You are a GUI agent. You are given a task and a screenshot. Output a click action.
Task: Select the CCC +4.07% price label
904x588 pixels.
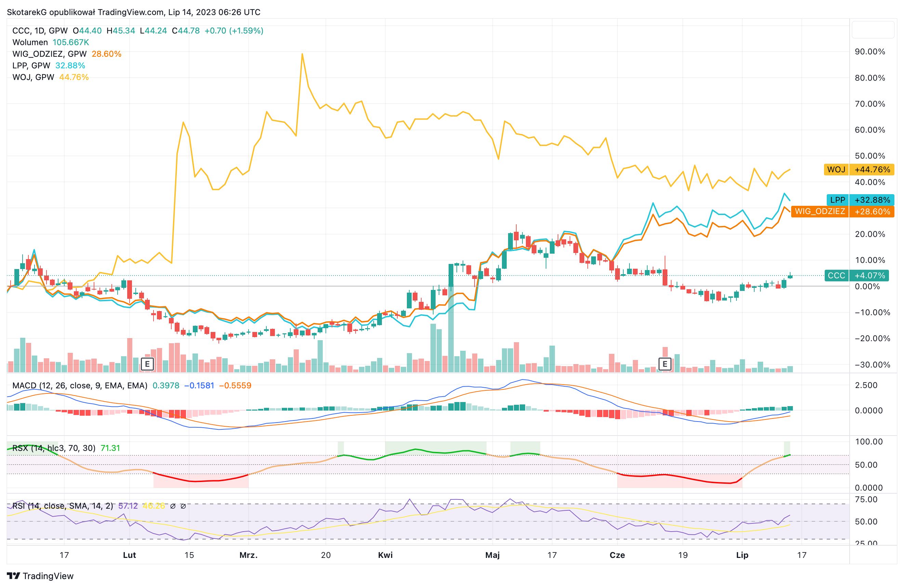click(857, 276)
